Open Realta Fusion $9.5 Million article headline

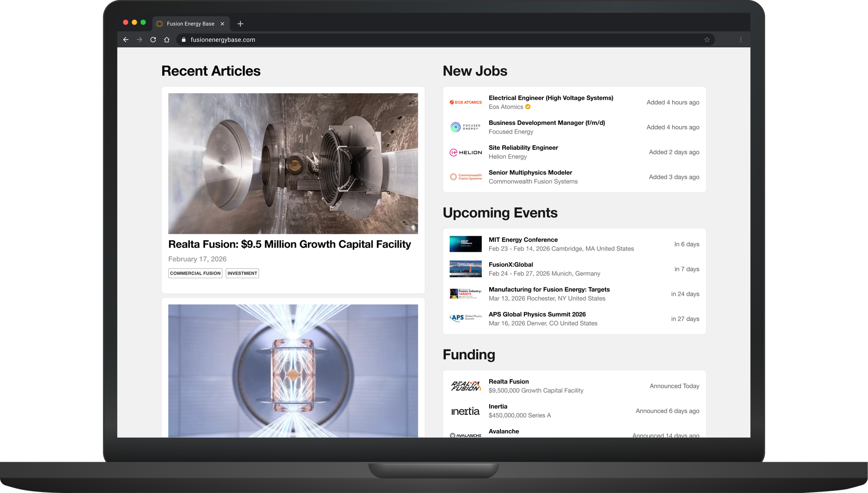(x=289, y=244)
